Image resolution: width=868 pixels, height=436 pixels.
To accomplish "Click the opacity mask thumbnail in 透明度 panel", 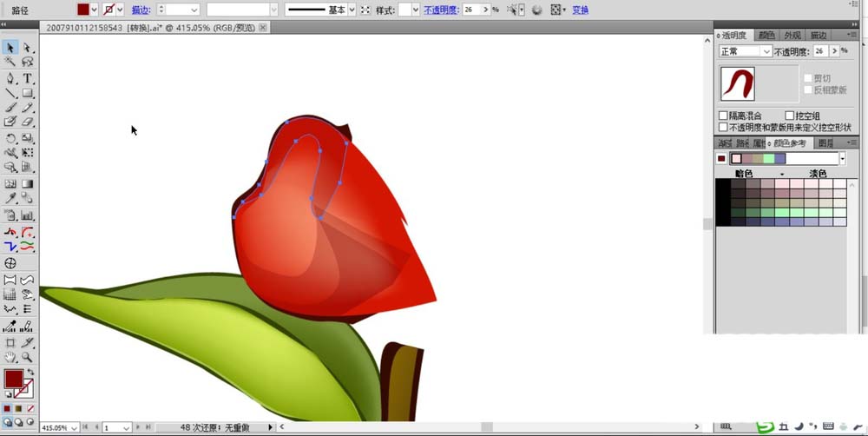I will (x=737, y=84).
